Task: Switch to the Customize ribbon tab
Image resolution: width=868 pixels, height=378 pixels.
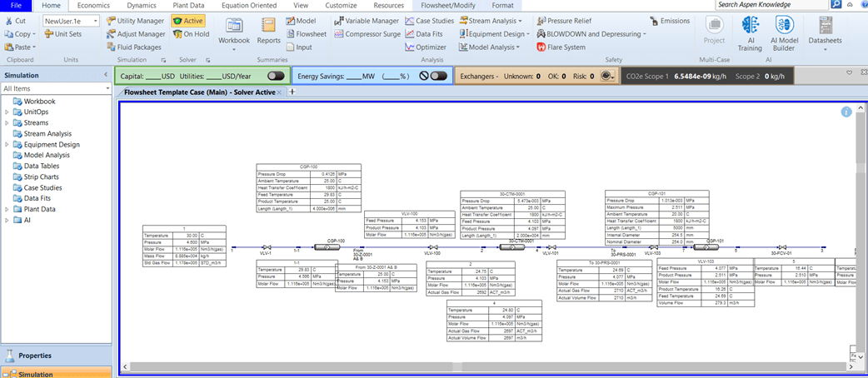Action: pyautogui.click(x=341, y=6)
